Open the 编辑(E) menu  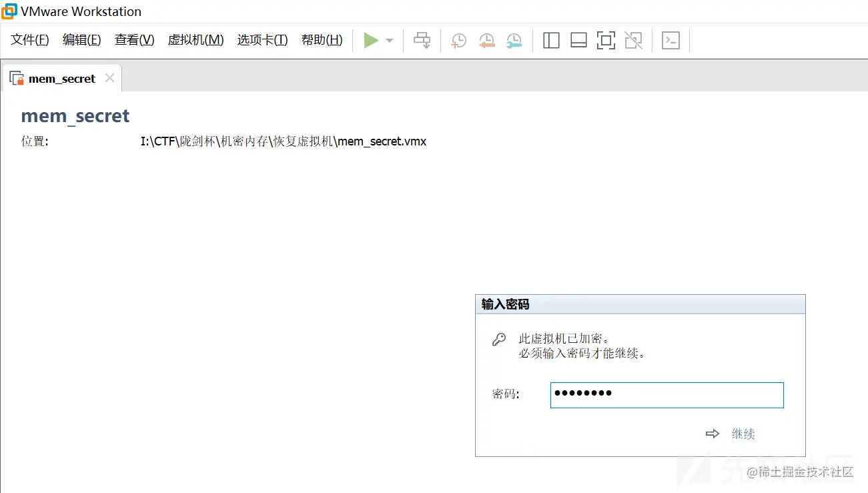point(81,40)
